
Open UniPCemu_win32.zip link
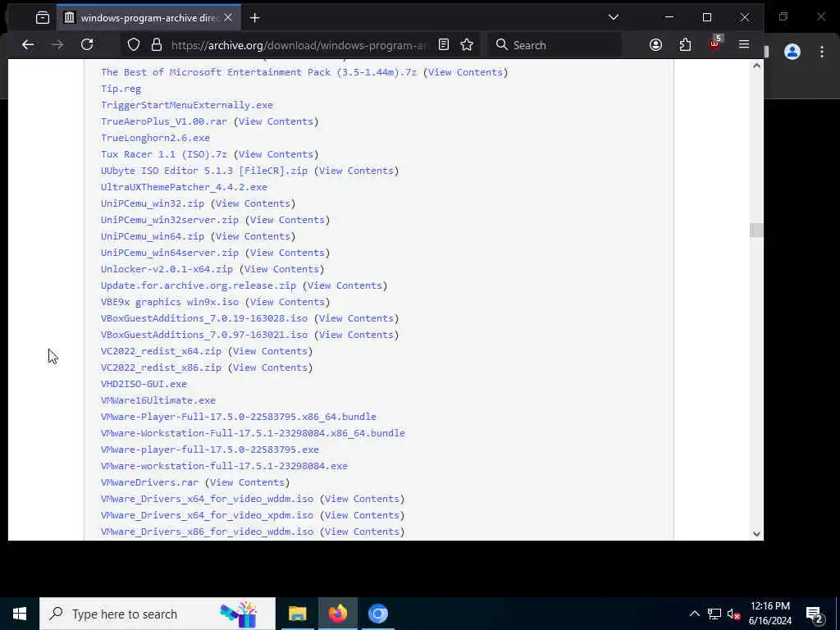[x=153, y=203]
